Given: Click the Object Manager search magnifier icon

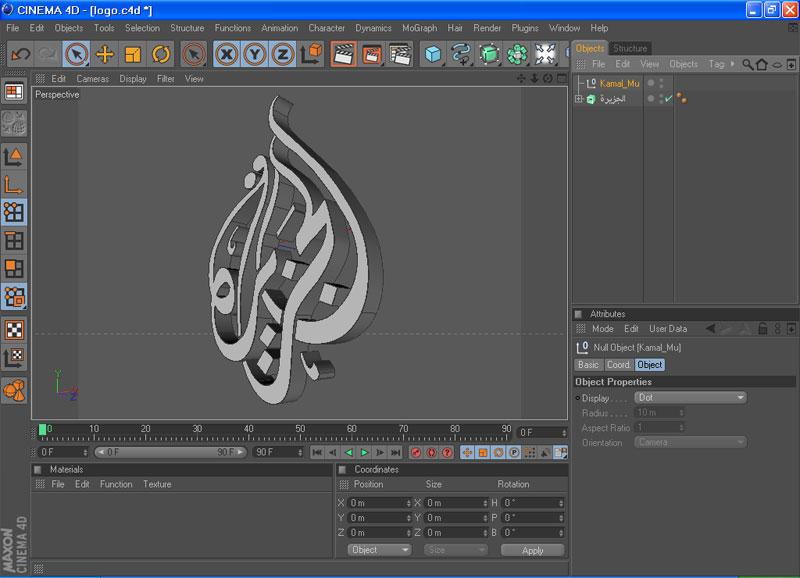Looking at the screenshot, I should pos(747,64).
